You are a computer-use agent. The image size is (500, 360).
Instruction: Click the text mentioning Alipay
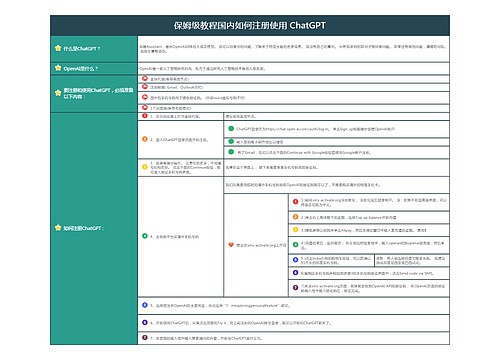[364, 230]
